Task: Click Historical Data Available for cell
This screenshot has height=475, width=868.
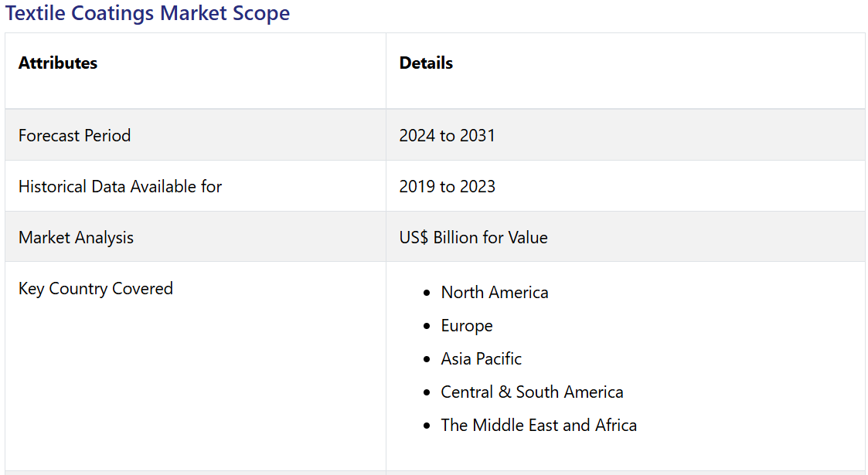Action: (x=120, y=186)
